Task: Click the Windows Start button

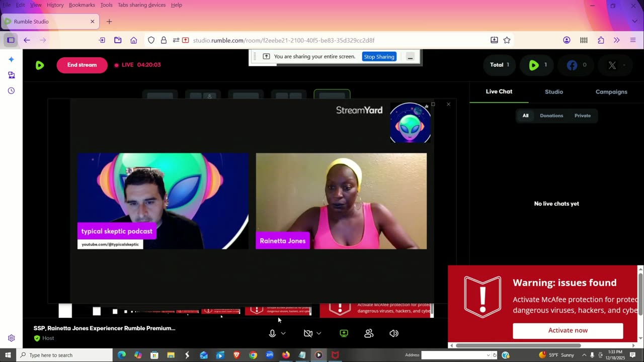Action: click(x=8, y=355)
